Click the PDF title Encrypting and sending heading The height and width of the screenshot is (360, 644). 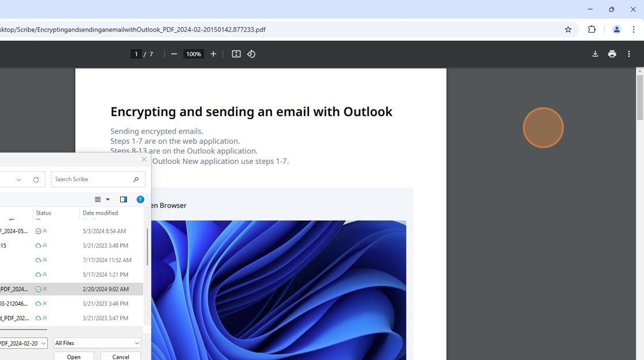[251, 112]
